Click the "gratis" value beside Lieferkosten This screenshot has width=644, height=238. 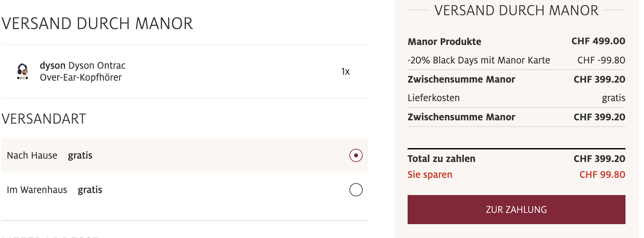pos(613,98)
